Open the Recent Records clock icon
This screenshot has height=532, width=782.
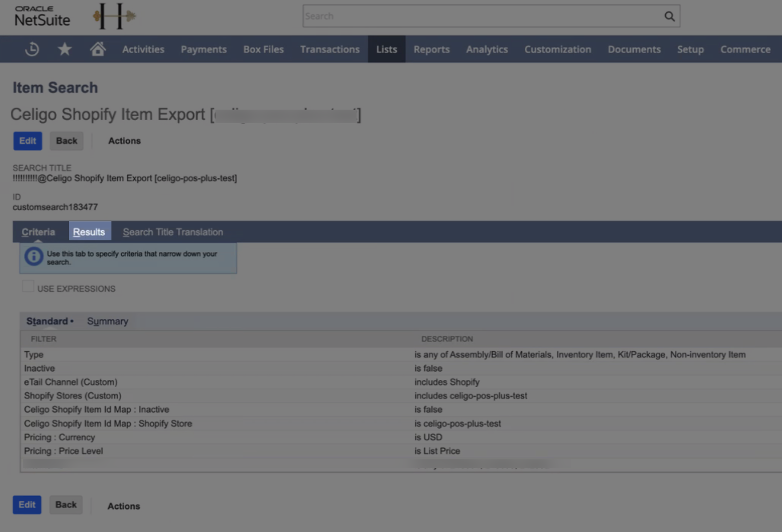point(32,49)
